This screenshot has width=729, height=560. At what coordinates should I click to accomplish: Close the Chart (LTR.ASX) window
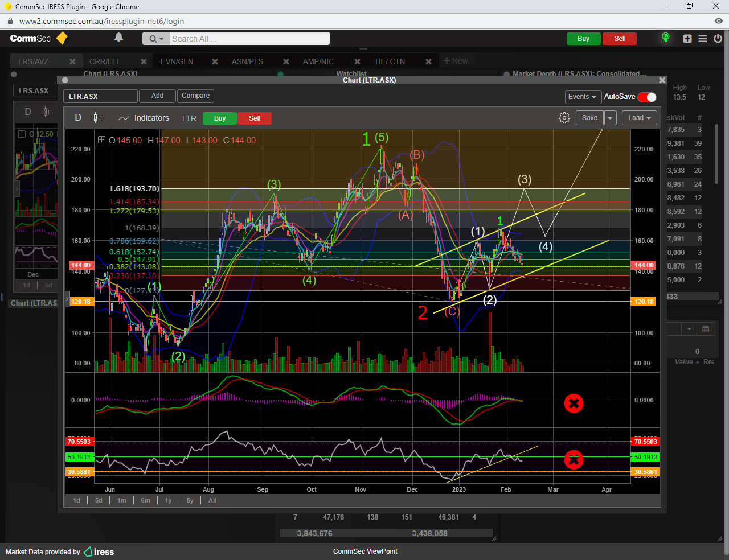(662, 80)
